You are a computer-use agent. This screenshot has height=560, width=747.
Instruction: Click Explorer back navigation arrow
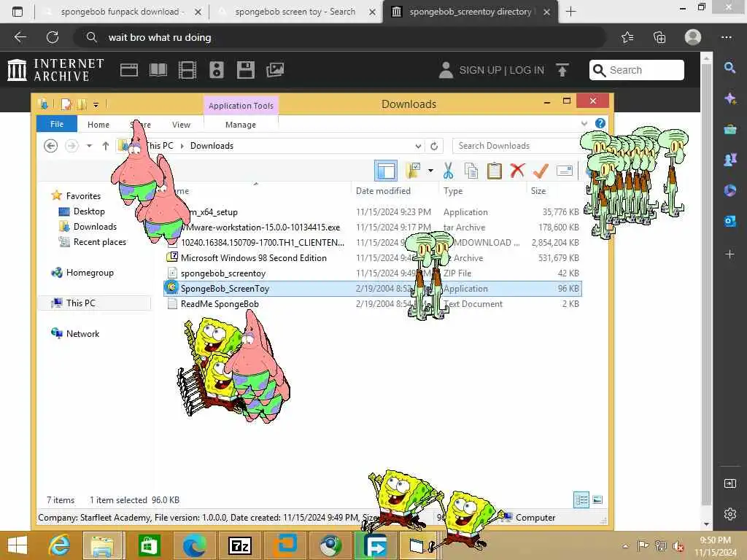tap(50, 146)
